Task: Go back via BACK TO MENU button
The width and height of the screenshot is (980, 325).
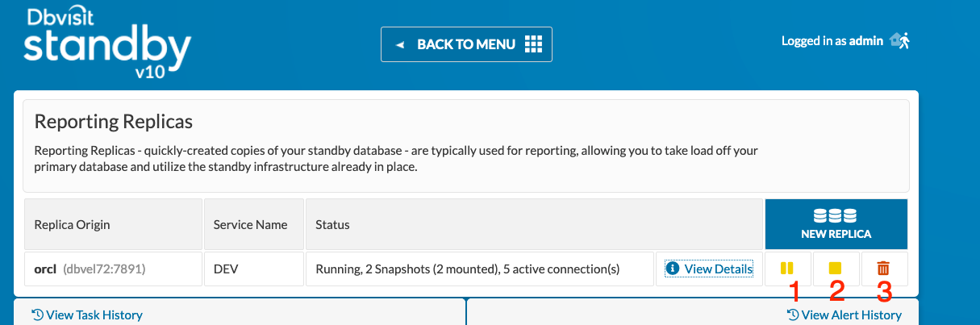Action: (x=466, y=44)
